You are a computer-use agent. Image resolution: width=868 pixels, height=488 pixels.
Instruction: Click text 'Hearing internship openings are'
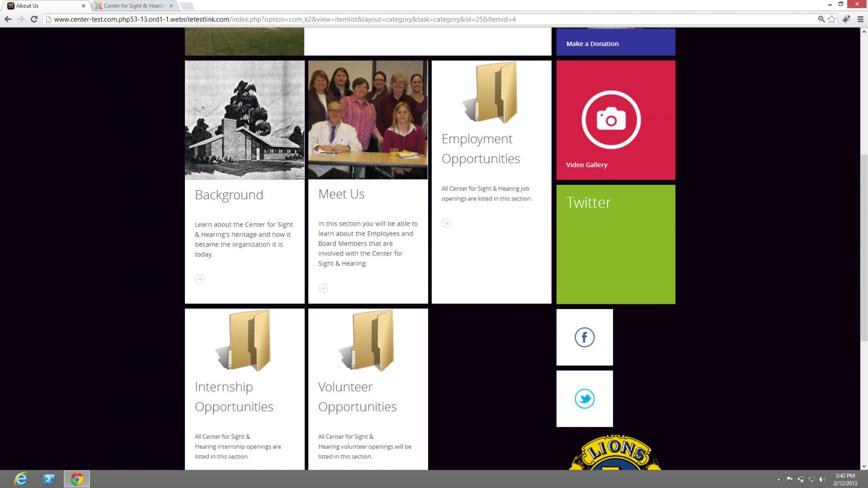(238, 447)
